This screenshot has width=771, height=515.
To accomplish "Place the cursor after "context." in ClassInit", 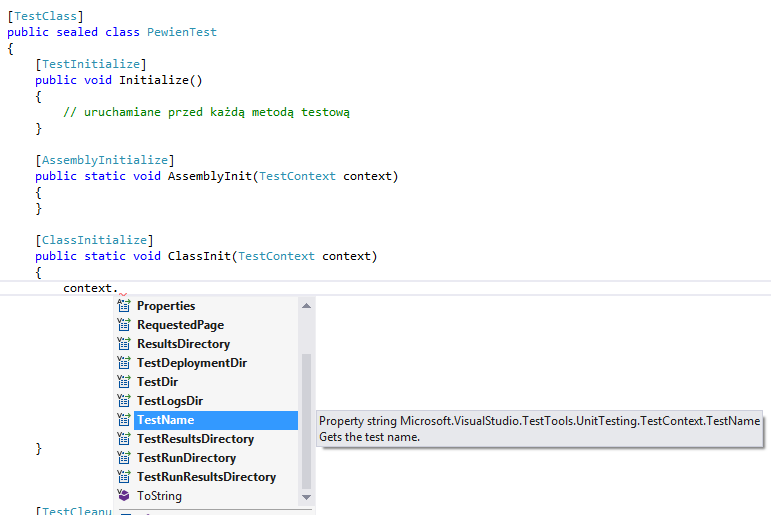I will (x=119, y=288).
